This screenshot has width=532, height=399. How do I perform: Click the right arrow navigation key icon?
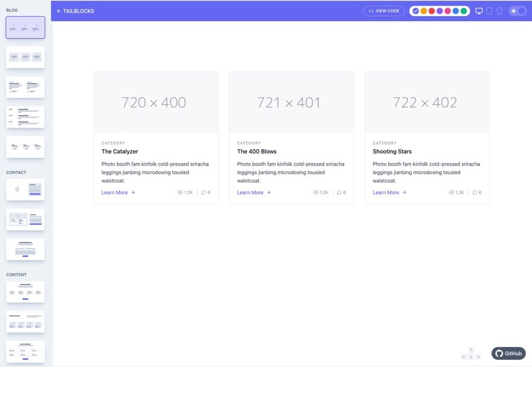[x=478, y=357]
